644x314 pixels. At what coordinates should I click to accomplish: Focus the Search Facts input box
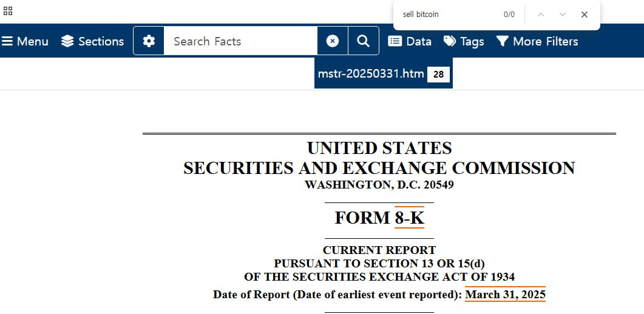tap(240, 41)
